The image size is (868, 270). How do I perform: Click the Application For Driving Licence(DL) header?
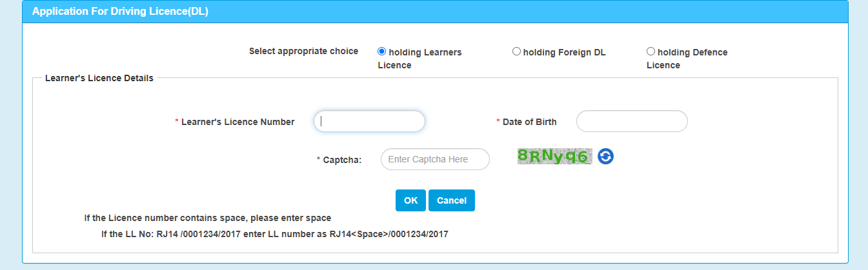pos(120,11)
